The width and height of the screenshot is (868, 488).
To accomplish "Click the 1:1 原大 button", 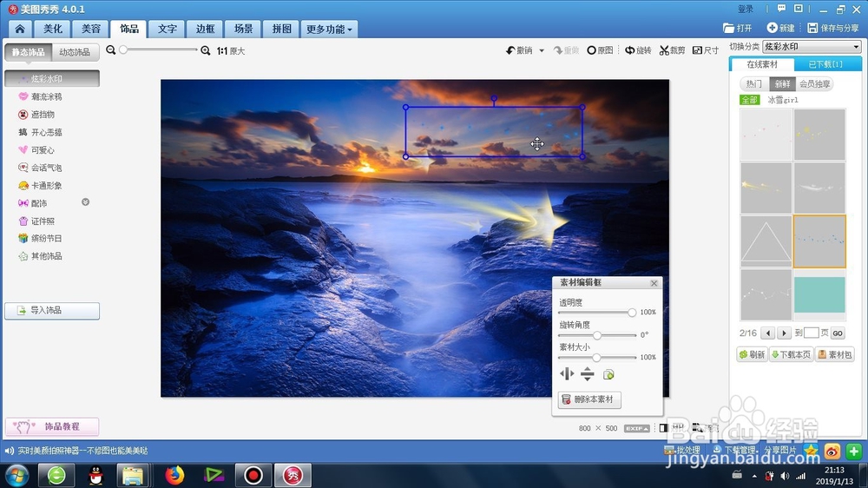I will pyautogui.click(x=231, y=51).
